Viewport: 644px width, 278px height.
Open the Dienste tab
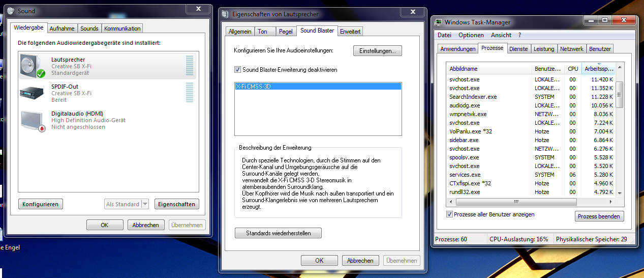(x=518, y=49)
